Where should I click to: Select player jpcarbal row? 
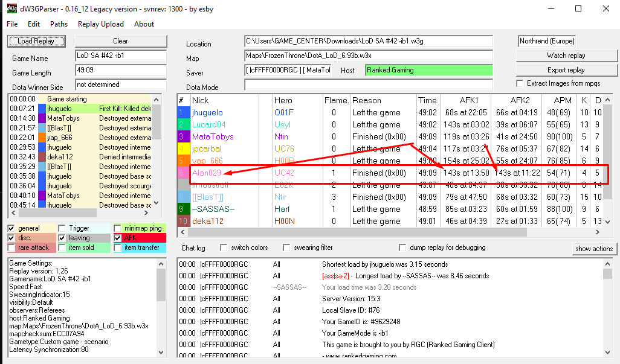390,149
